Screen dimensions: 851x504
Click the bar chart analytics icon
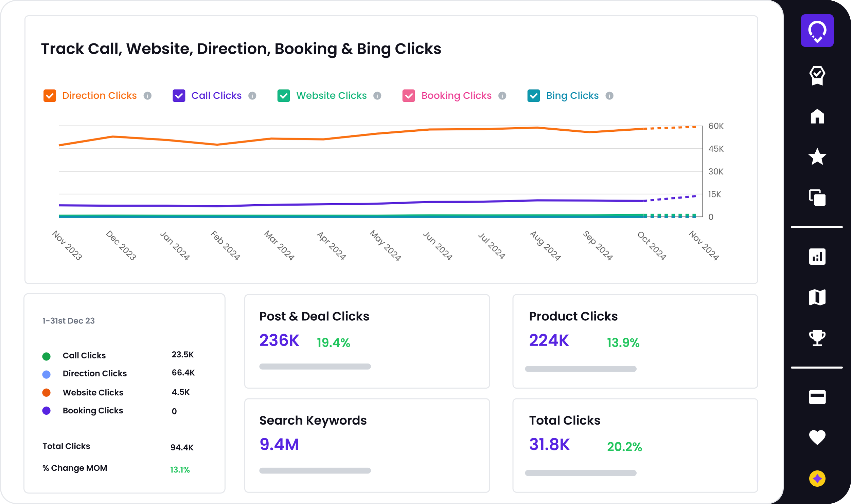coord(817,257)
